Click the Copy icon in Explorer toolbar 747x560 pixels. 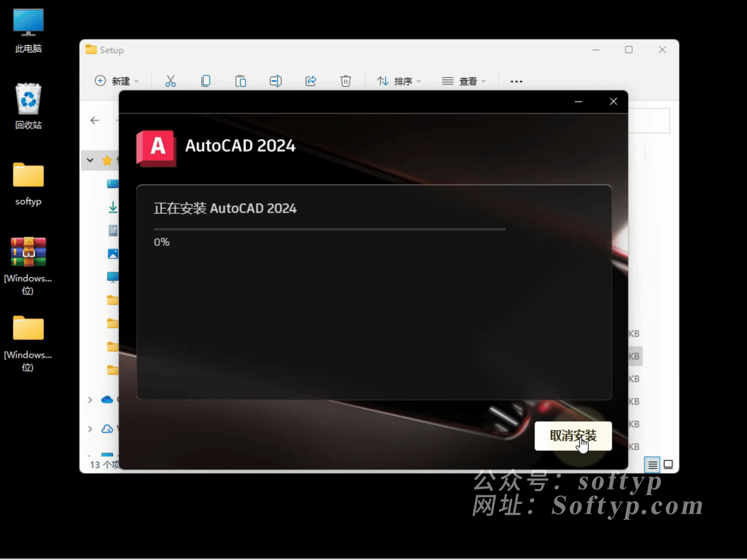coord(205,81)
